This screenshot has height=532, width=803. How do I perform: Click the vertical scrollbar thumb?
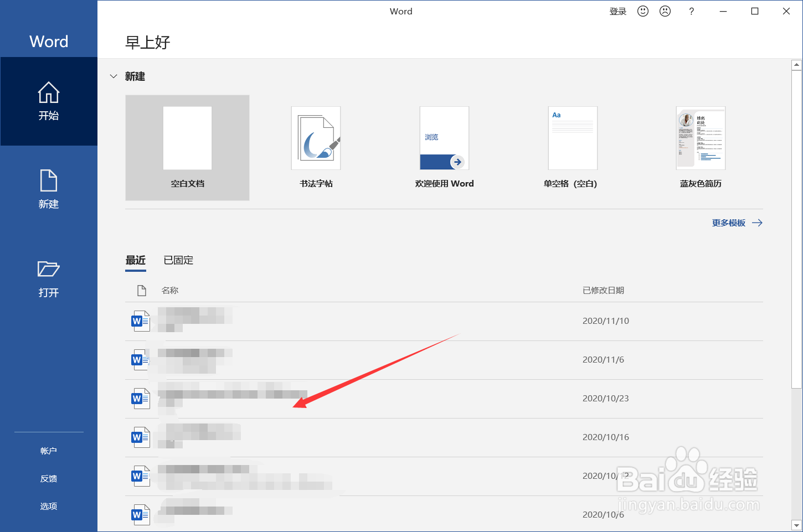[x=797, y=229]
